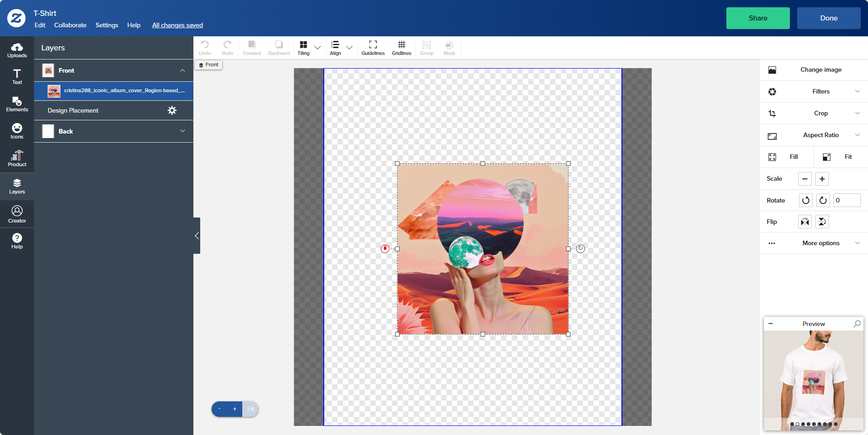Image resolution: width=868 pixels, height=435 pixels.
Task: Click the Done button
Action: 829,18
